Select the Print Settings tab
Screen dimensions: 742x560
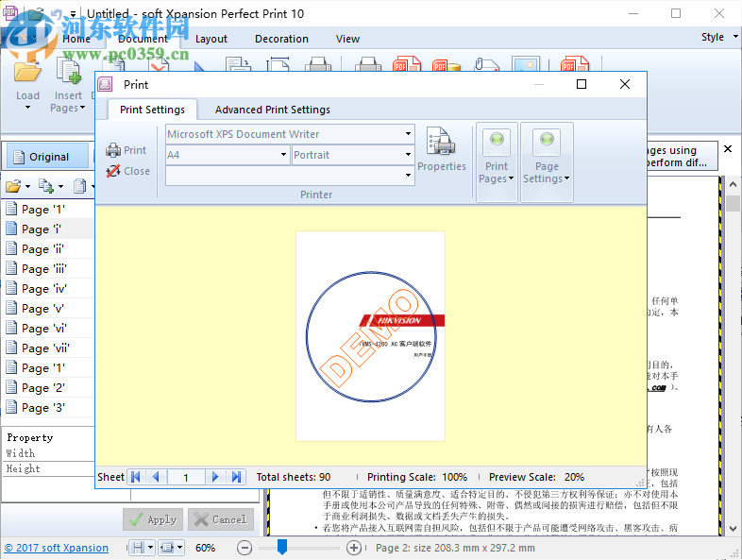[x=152, y=110]
